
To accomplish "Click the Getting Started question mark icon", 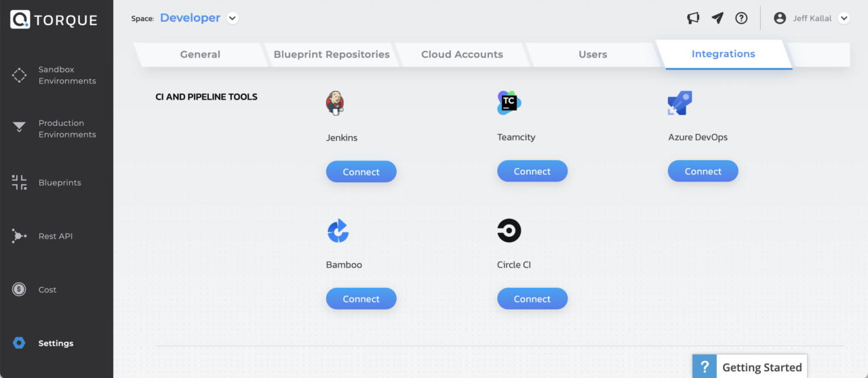I will pos(704,367).
